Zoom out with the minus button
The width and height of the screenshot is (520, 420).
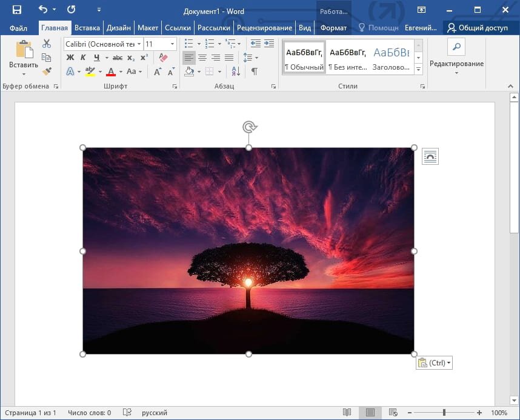tap(410, 413)
